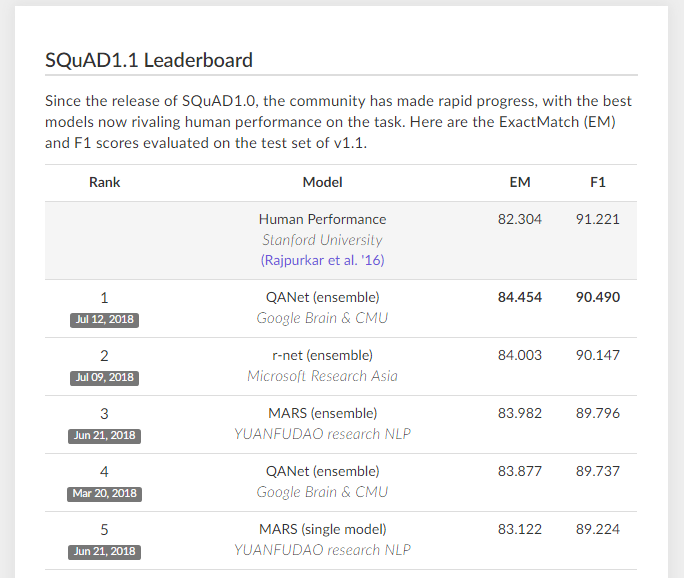This screenshot has width=684, height=578.
Task: Select YUANFUDAO research NLP under MARS (single model)
Action: tap(322, 550)
